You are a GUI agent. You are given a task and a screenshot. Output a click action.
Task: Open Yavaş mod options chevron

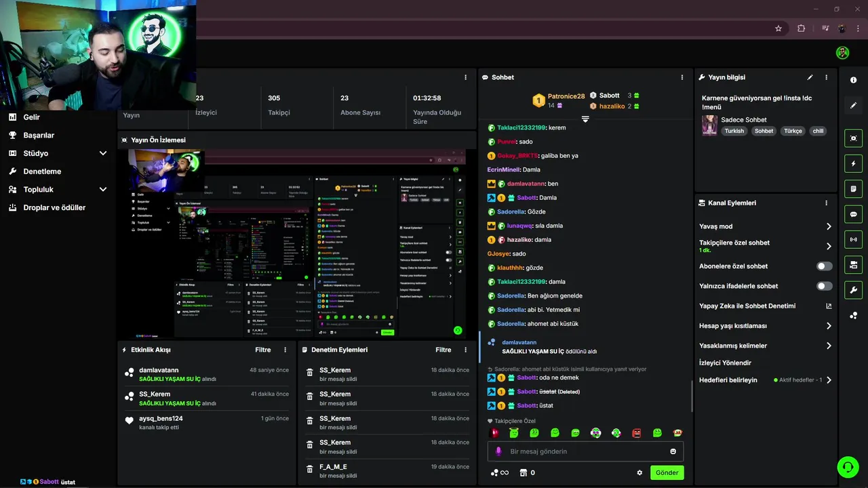(829, 226)
